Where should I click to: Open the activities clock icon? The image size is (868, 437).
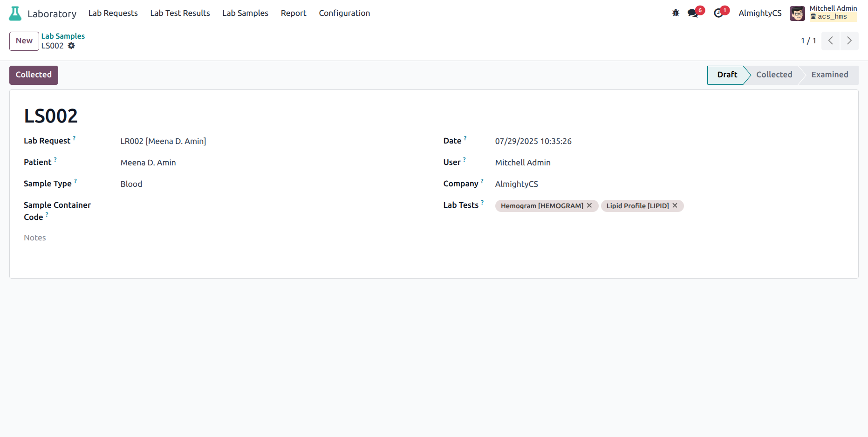tap(718, 13)
